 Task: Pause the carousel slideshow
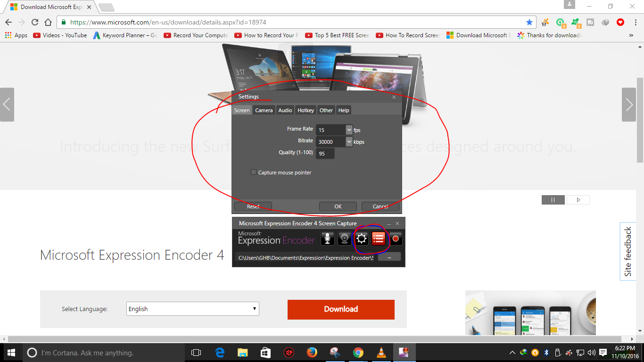tap(553, 200)
